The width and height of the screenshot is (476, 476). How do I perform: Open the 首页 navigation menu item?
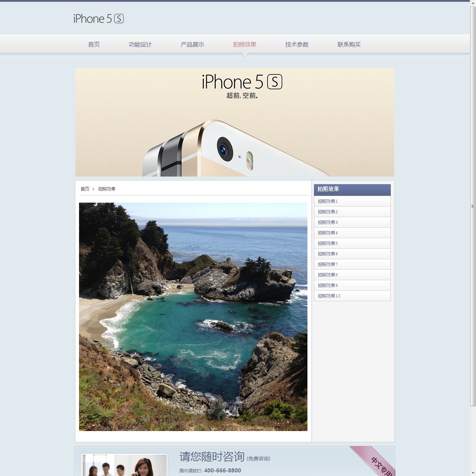[x=94, y=45]
